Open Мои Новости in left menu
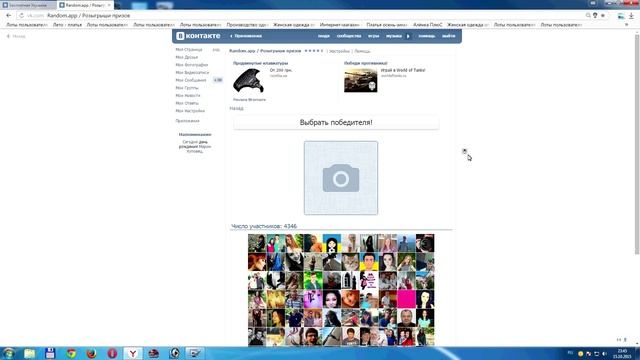The width and height of the screenshot is (640, 360). click(188, 96)
